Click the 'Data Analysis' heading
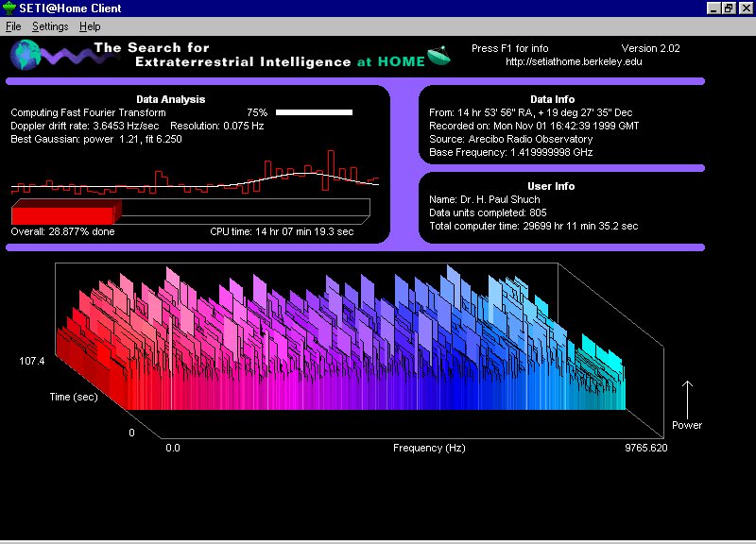This screenshot has height=544, width=756. (x=171, y=99)
